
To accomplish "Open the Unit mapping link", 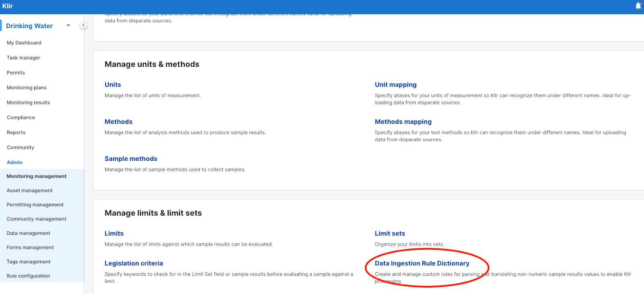I will click(x=395, y=84).
